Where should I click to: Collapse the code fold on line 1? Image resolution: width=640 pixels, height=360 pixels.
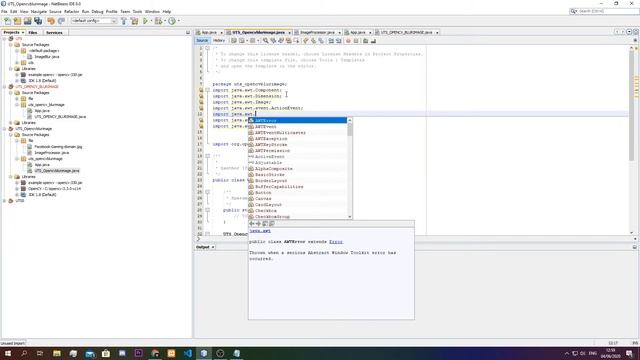click(x=207, y=48)
